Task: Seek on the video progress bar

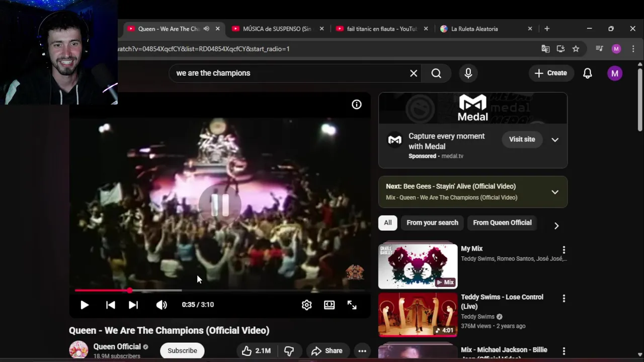Action: pyautogui.click(x=220, y=291)
